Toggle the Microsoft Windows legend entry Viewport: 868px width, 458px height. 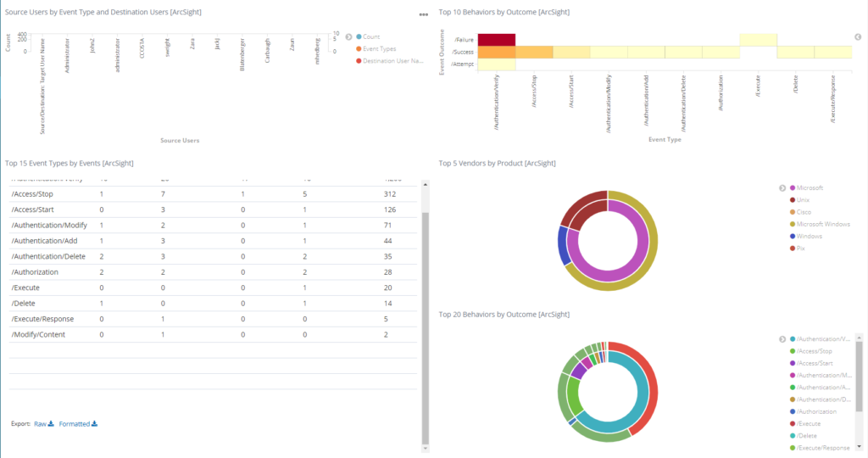[820, 224]
